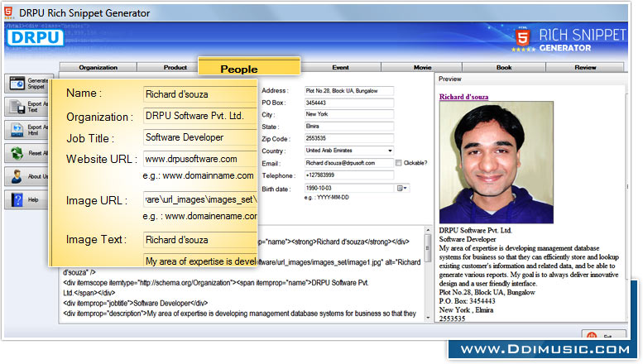Click the Export As Html icon
Screen dimensions: 643x364
point(17,130)
